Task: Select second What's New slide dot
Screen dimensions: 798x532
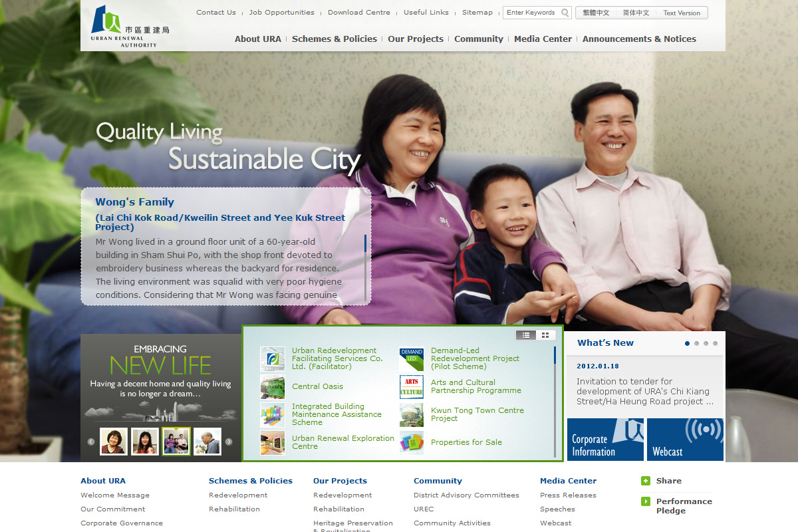Action: [696, 344]
